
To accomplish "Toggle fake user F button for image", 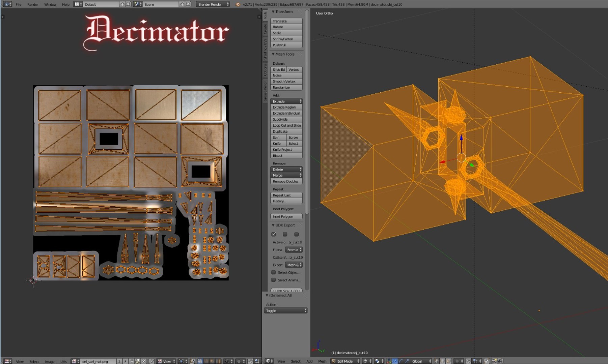I will [x=125, y=361].
